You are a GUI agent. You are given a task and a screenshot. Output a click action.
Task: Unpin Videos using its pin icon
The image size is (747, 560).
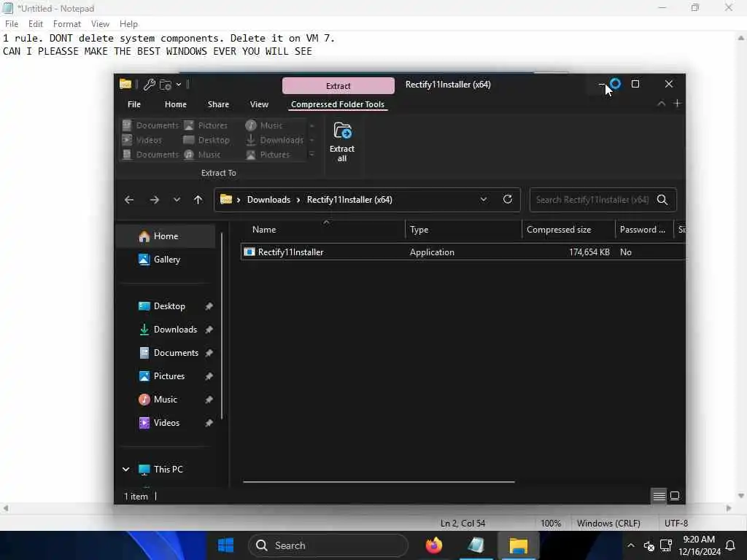209,423
